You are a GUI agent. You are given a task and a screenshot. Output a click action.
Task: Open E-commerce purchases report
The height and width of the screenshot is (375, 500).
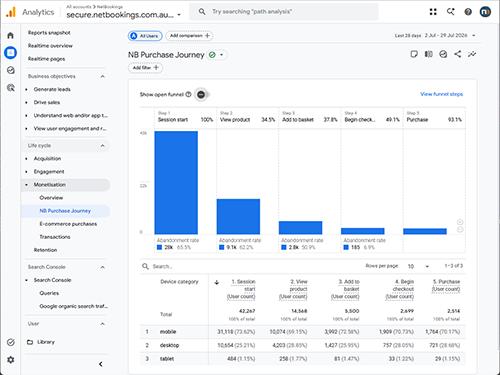click(68, 224)
